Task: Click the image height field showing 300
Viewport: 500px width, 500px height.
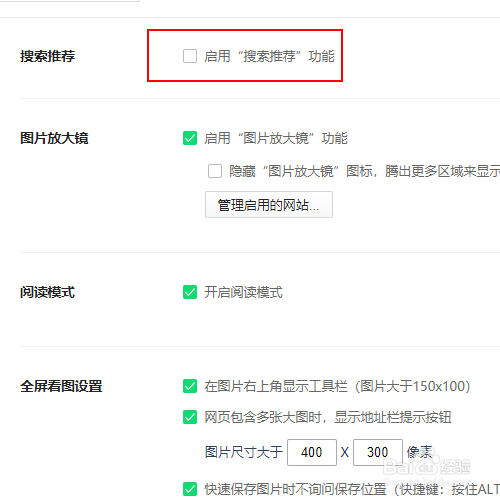Action: point(378,452)
